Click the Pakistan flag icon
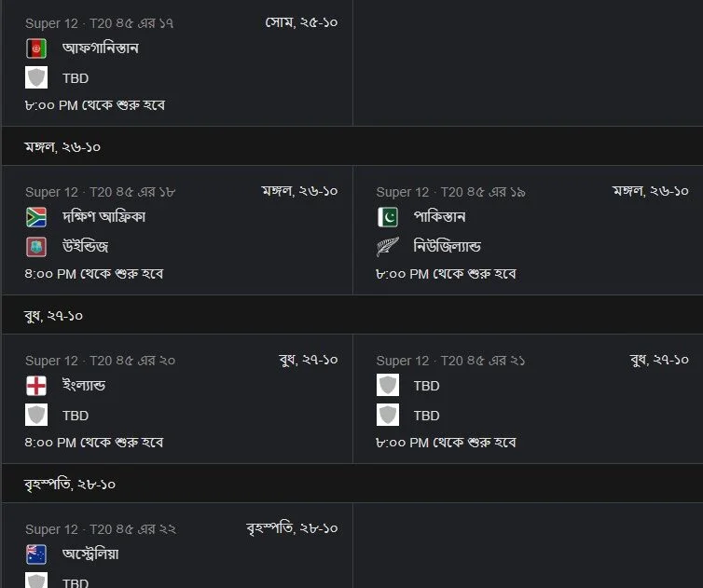This screenshot has width=703, height=588. tap(387, 217)
